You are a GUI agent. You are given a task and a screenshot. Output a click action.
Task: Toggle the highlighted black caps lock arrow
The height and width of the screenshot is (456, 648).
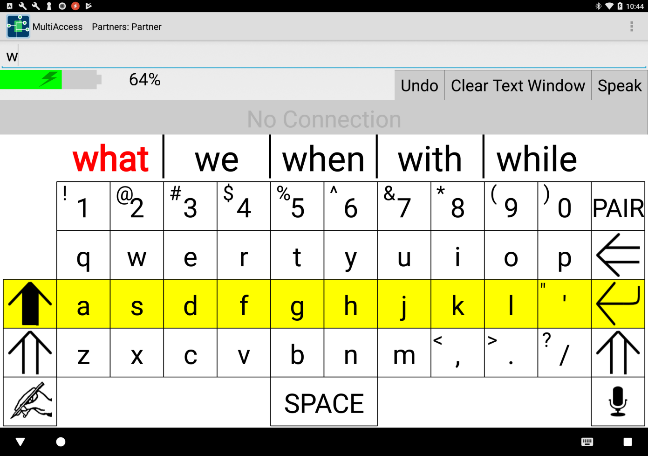[x=30, y=304]
